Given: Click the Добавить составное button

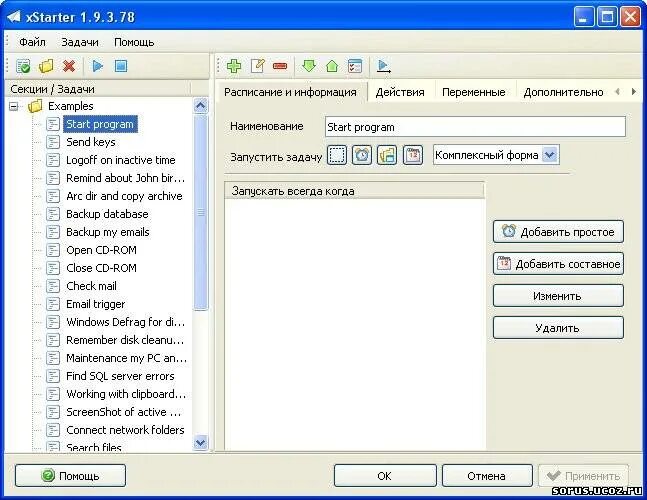Looking at the screenshot, I should pyautogui.click(x=558, y=264).
